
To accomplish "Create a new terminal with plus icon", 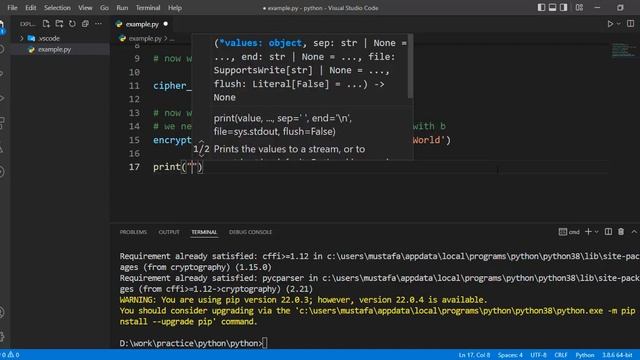I will (x=588, y=231).
